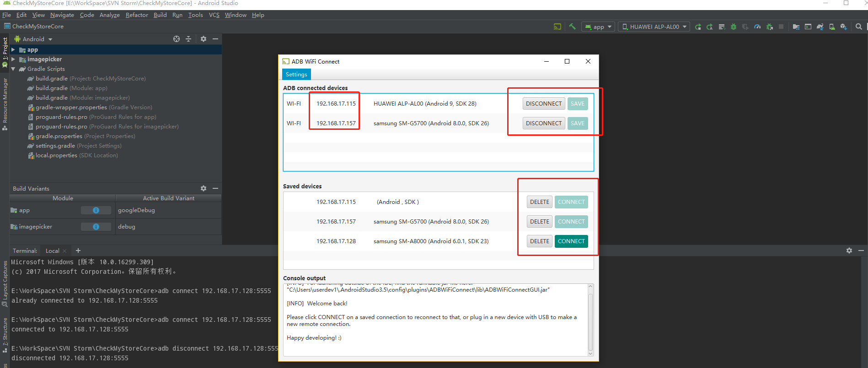The height and width of the screenshot is (368, 868).
Task: Select gradle-wrapper.properties in the tree
Action: 90,107
